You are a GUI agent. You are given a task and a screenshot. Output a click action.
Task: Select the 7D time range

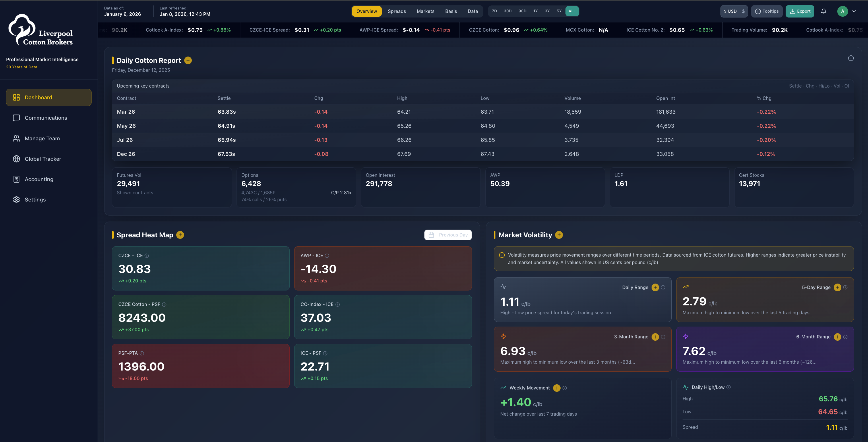point(494,11)
